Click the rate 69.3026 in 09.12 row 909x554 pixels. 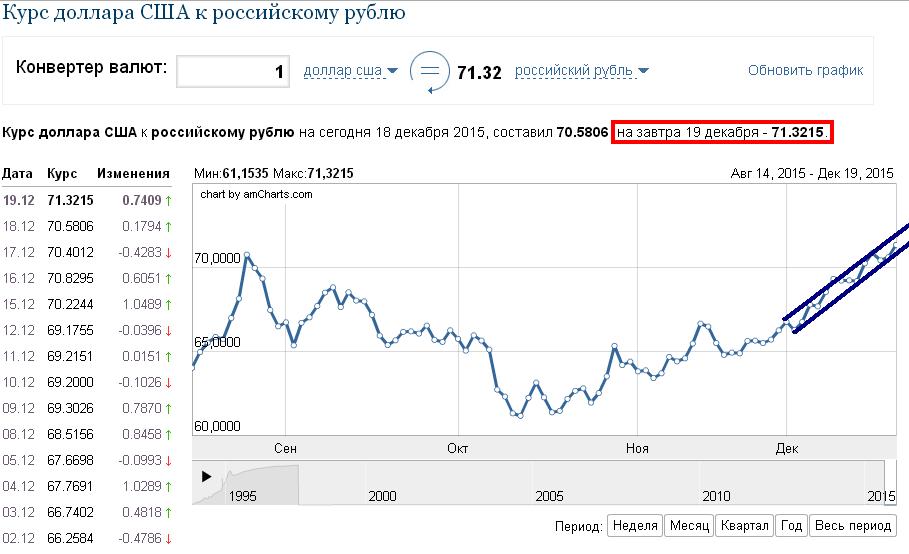tap(70, 409)
